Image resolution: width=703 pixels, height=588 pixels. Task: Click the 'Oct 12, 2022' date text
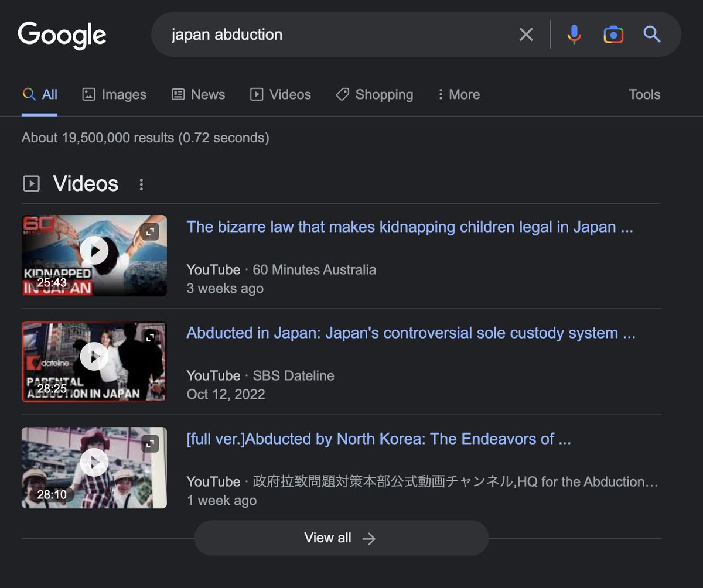click(226, 395)
